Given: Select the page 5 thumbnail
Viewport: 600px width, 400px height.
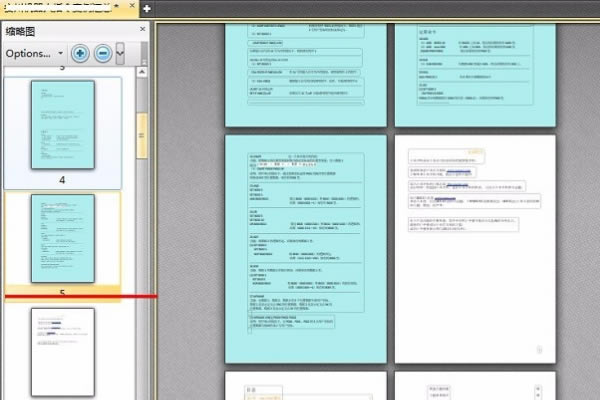Looking at the screenshot, I should [x=63, y=238].
